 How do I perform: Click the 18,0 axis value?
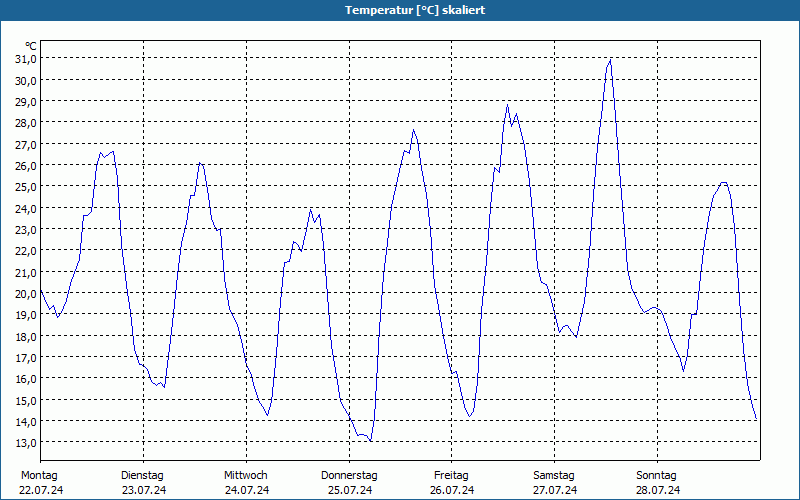click(26, 336)
